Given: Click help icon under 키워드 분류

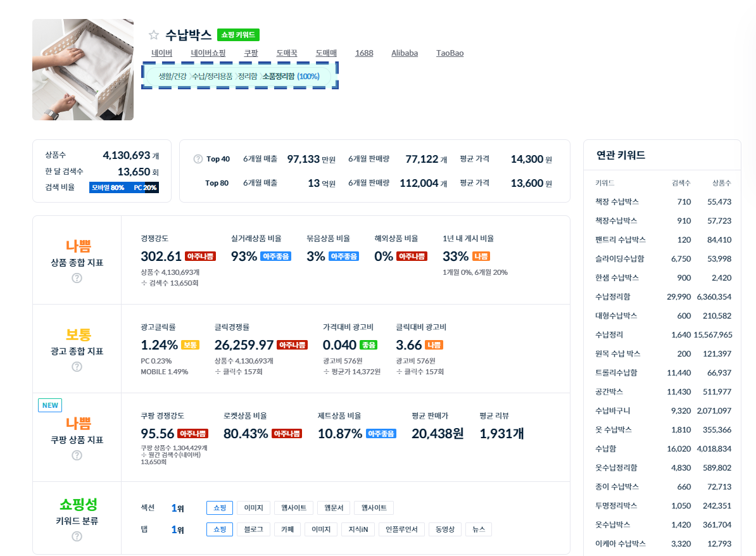Looking at the screenshot, I should 77,537.
